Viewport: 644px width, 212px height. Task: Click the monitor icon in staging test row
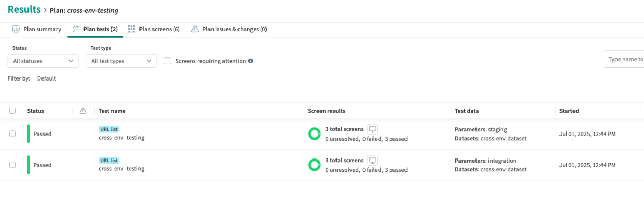coord(372,129)
